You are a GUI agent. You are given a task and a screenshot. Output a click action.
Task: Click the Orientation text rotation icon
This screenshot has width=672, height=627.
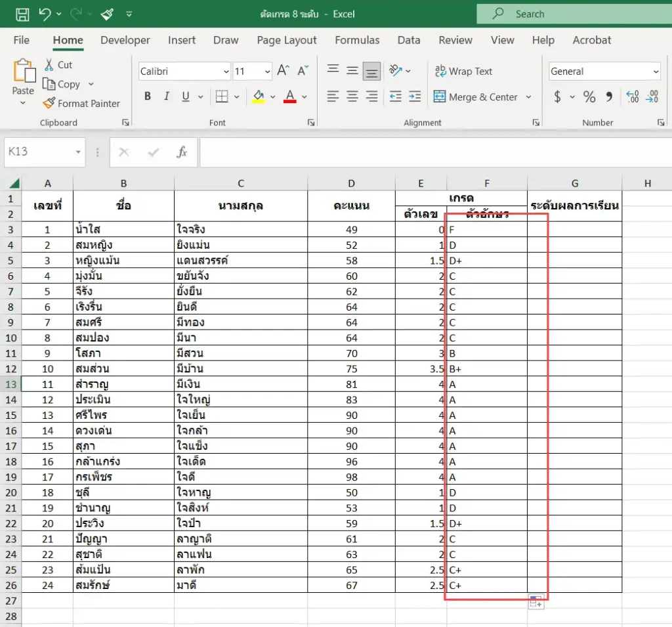(396, 70)
